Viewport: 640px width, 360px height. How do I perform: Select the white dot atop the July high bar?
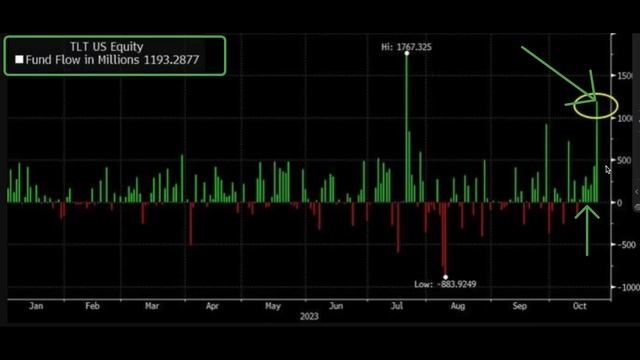point(407,53)
